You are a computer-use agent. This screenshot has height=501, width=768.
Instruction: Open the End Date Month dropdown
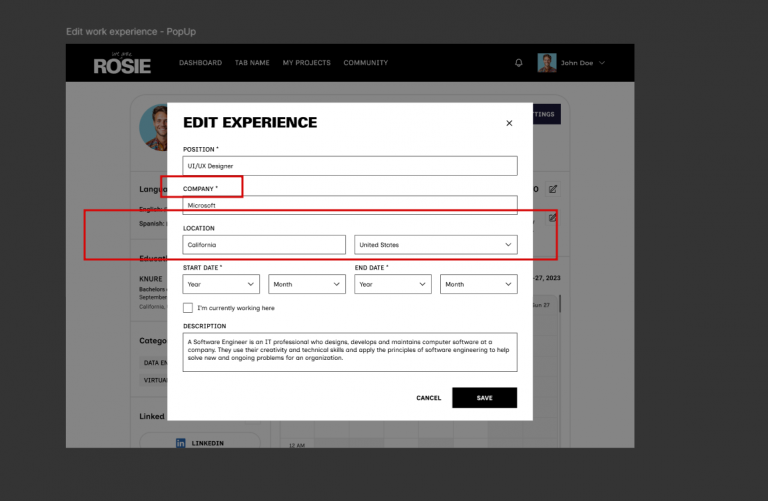point(479,284)
